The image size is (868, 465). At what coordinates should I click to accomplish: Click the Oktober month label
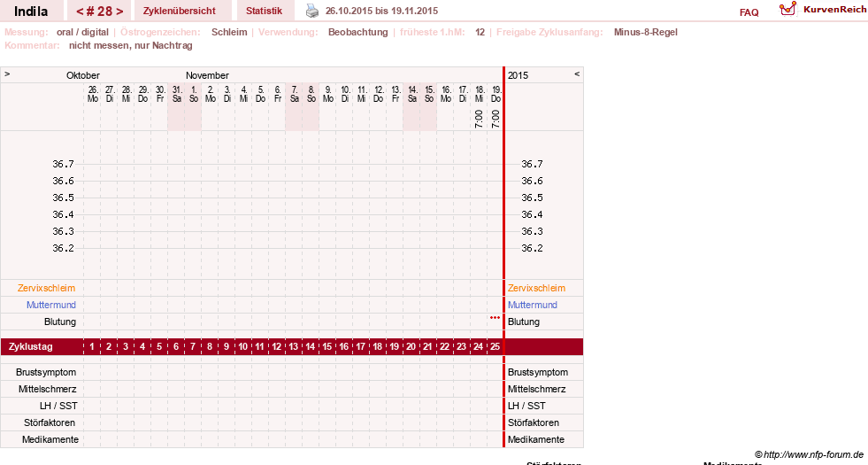pos(83,75)
